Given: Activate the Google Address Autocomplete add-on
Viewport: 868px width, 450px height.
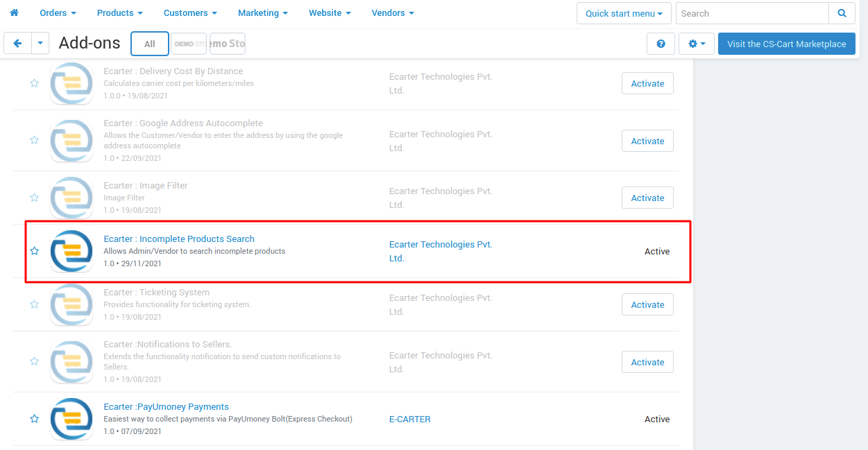Looking at the screenshot, I should pyautogui.click(x=647, y=141).
